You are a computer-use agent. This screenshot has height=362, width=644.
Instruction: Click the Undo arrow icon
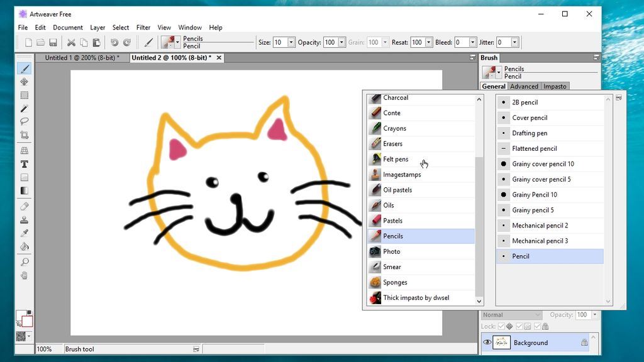[x=114, y=42]
